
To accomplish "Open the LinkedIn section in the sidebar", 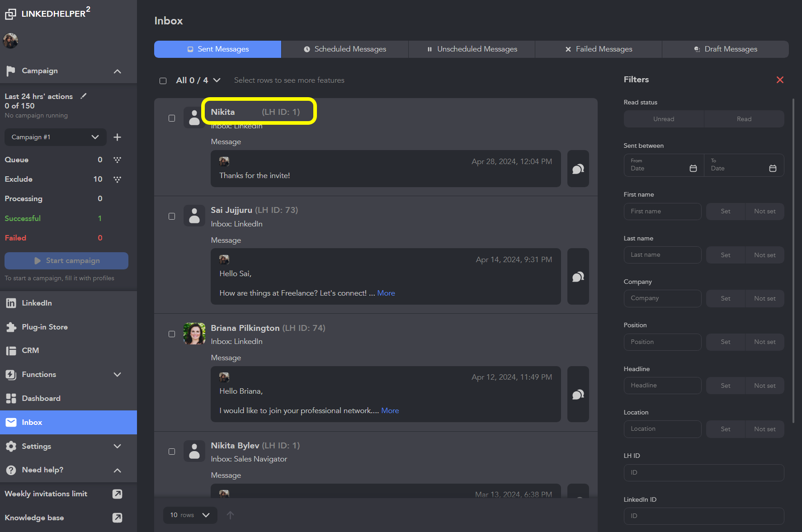I will 36,303.
